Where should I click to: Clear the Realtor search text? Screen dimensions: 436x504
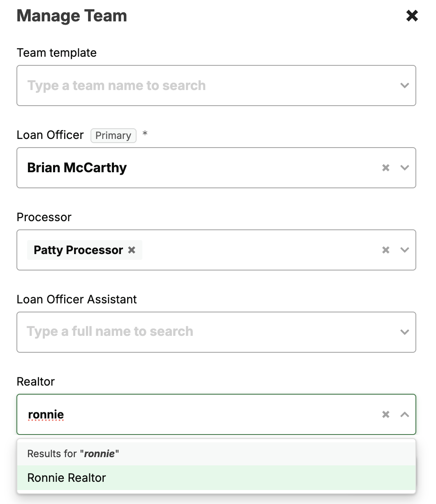(386, 414)
